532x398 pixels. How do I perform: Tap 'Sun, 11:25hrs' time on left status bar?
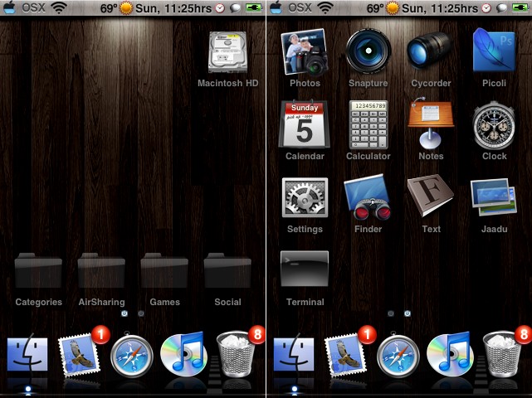pos(173,8)
